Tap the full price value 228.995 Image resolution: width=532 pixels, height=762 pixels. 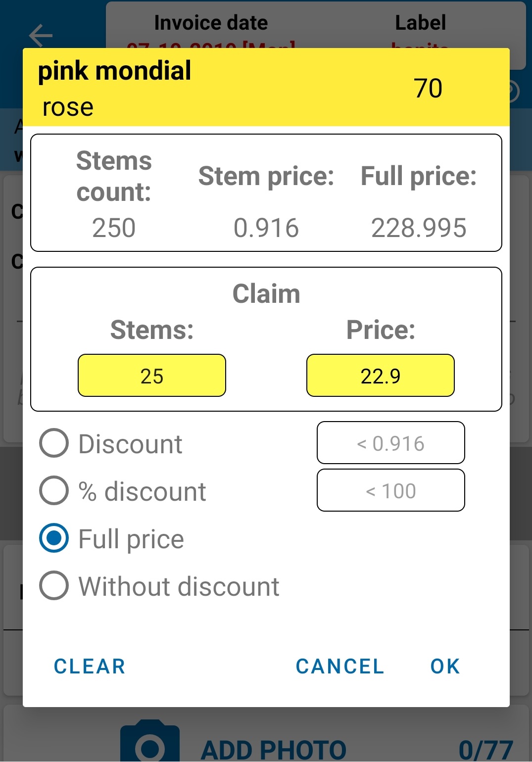click(x=419, y=228)
